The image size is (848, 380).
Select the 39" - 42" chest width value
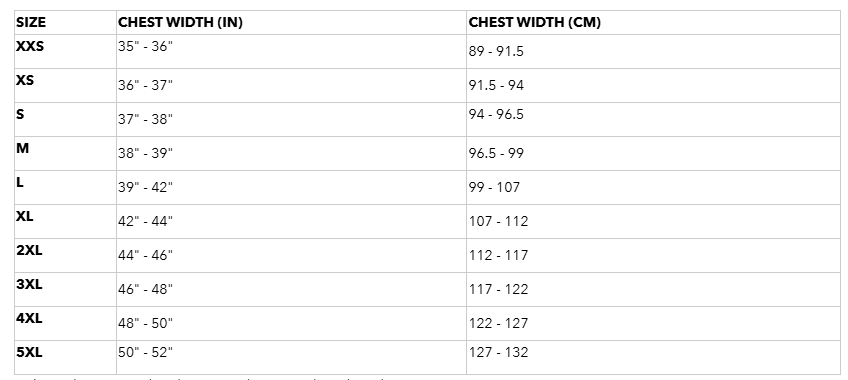[x=145, y=187]
